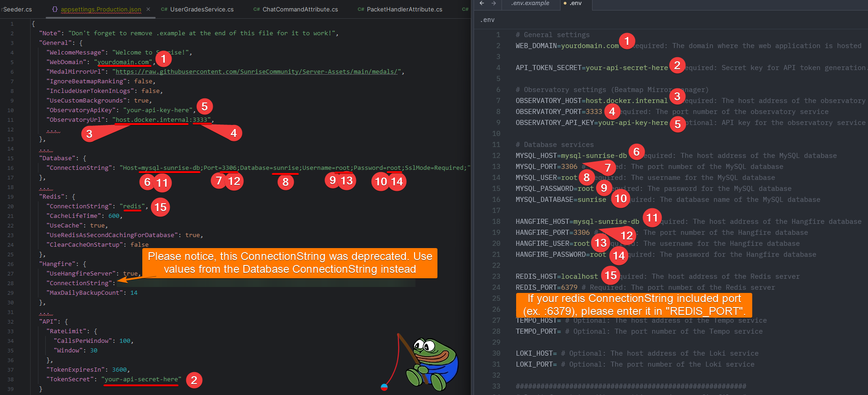Click the back navigation arrow beside .env.example
The image size is (868, 395).
[482, 3]
